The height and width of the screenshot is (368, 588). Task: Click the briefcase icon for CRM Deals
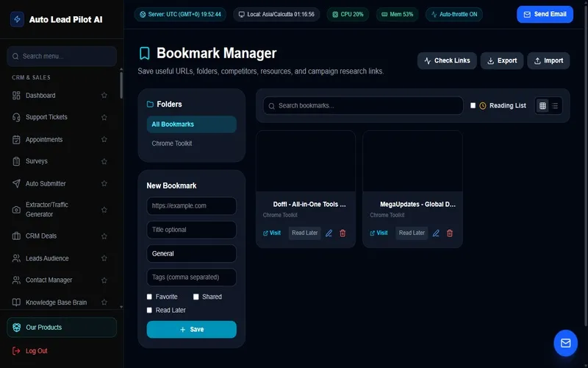tap(16, 236)
